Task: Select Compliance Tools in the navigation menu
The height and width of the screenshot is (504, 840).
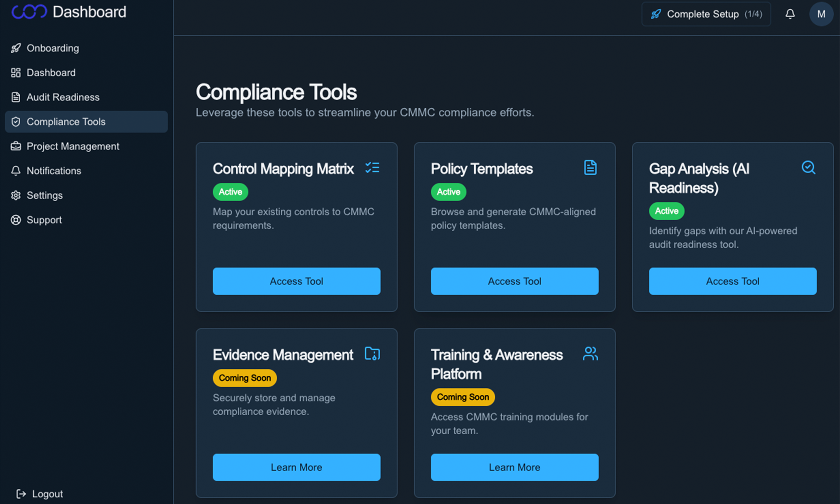Action: pyautogui.click(x=66, y=122)
